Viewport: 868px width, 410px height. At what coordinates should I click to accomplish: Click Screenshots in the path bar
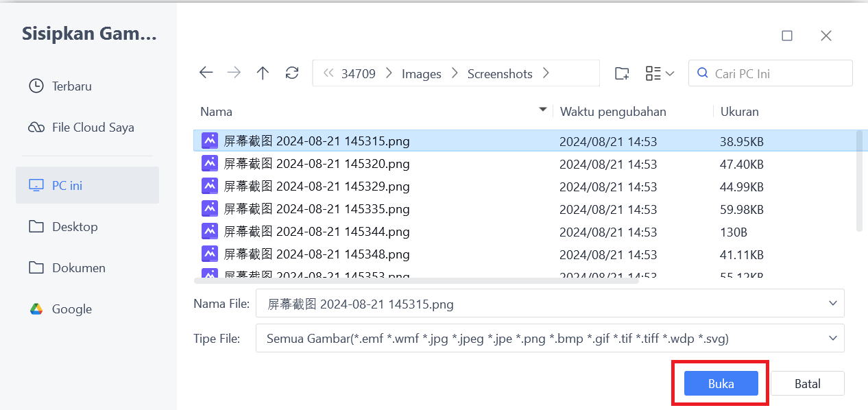point(500,74)
